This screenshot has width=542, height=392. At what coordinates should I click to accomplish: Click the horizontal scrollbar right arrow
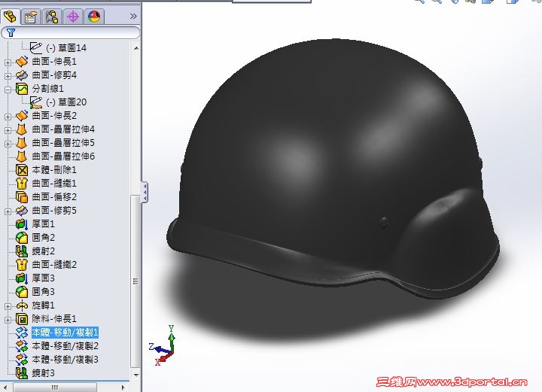click(123, 387)
